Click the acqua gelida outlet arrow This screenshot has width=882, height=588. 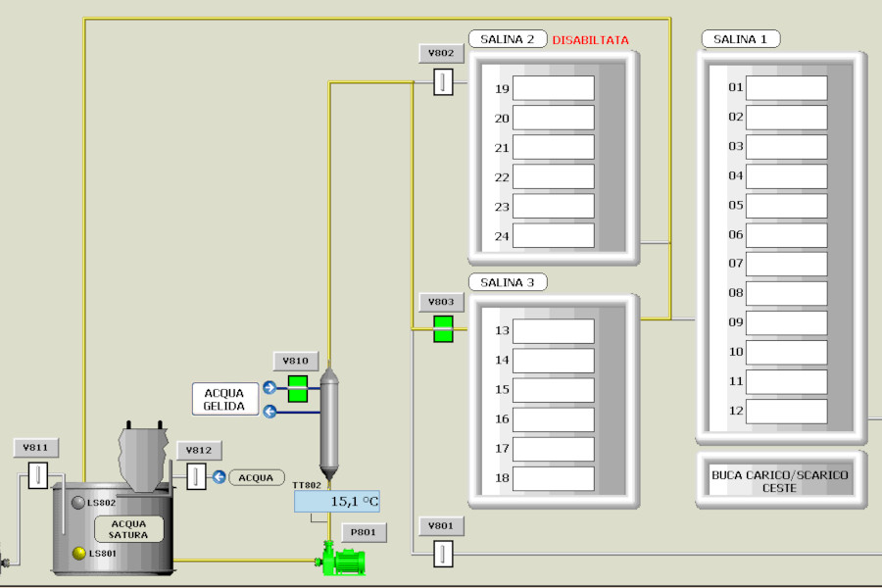269,412
